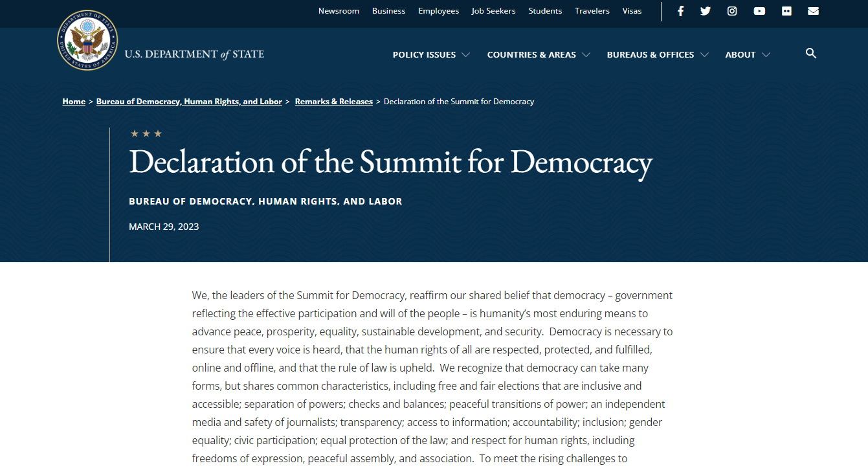Go to the Newsroom menu item
Image resolution: width=868 pixels, height=470 pixels.
tap(339, 11)
